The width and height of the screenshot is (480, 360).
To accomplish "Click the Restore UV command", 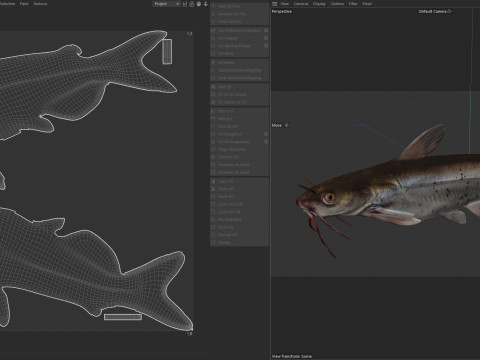I will [x=239, y=235].
